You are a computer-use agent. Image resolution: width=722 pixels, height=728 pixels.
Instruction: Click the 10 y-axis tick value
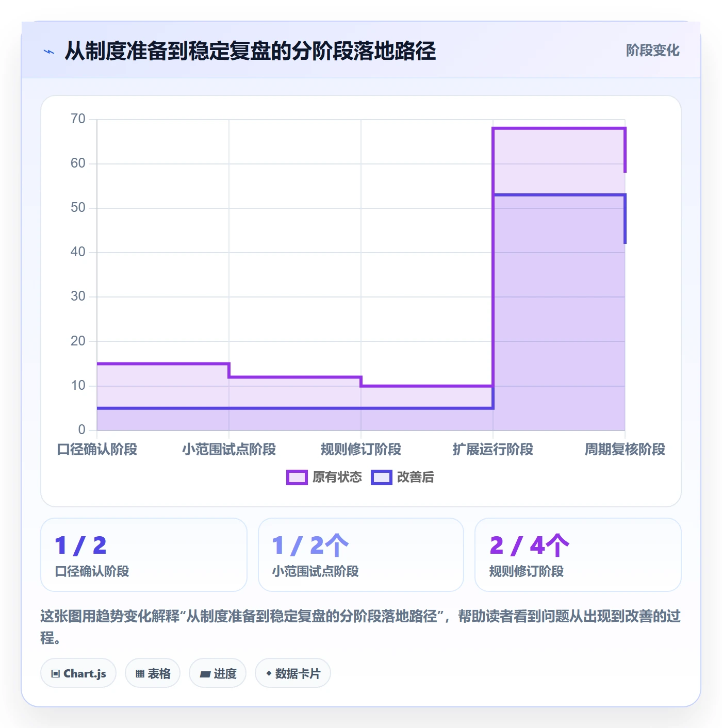coord(78,386)
